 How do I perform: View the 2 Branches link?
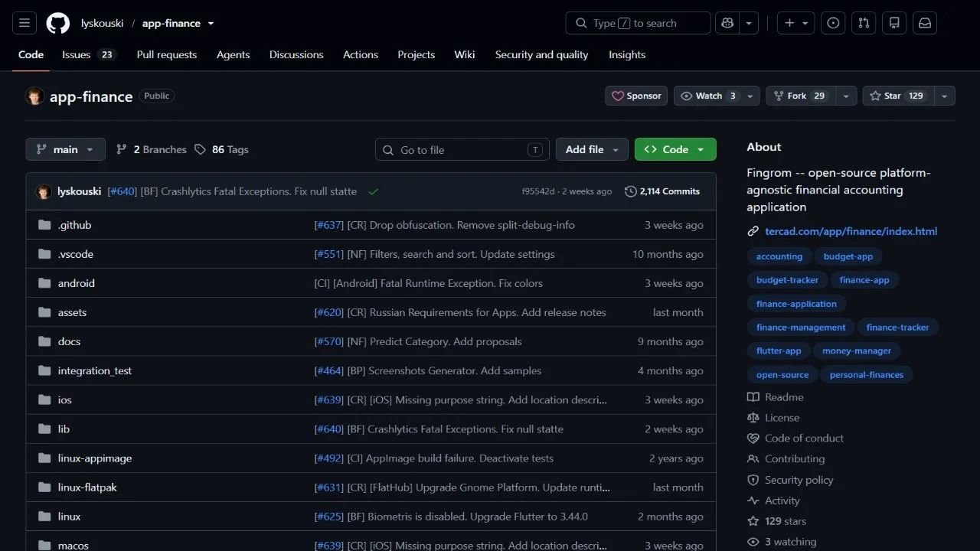coord(151,149)
